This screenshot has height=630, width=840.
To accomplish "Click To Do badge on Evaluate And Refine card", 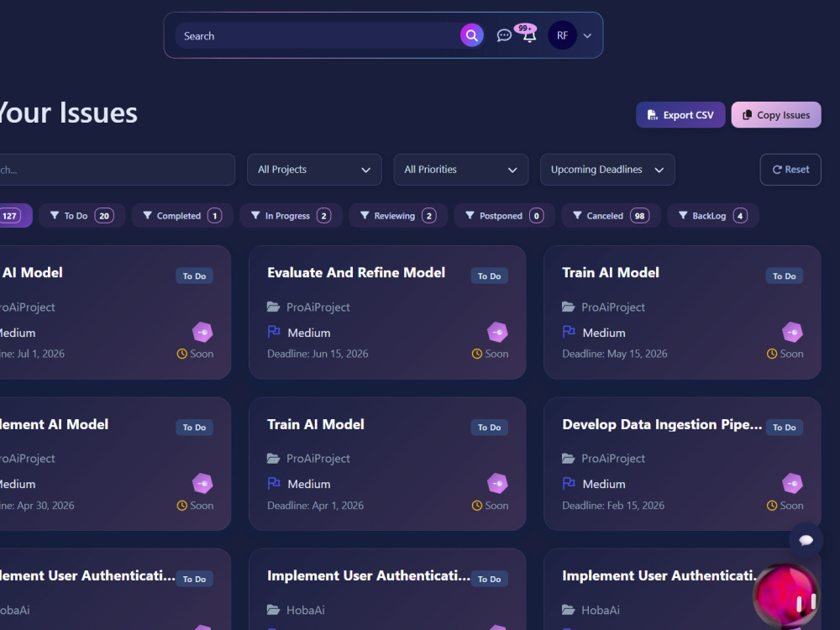I will click(x=489, y=276).
